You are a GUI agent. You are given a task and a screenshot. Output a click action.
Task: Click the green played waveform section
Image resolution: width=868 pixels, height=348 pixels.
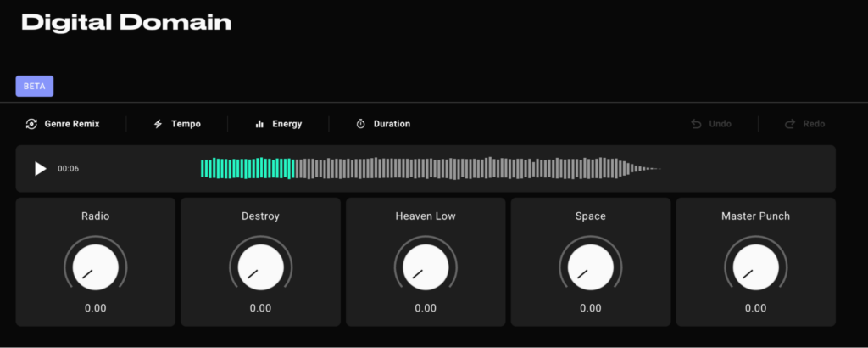(248, 168)
